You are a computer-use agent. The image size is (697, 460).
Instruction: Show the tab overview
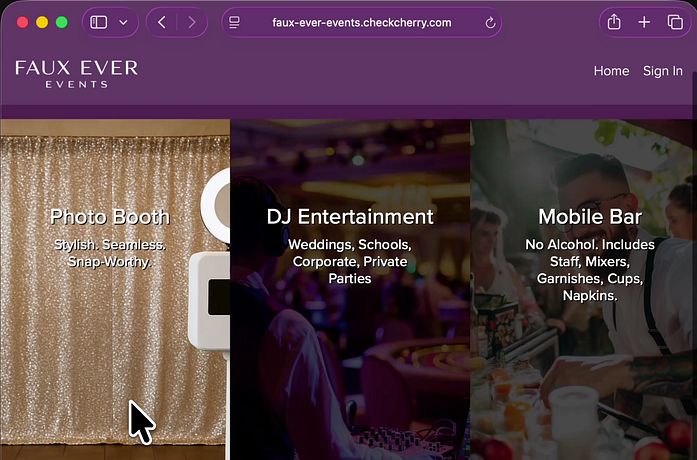click(x=674, y=22)
